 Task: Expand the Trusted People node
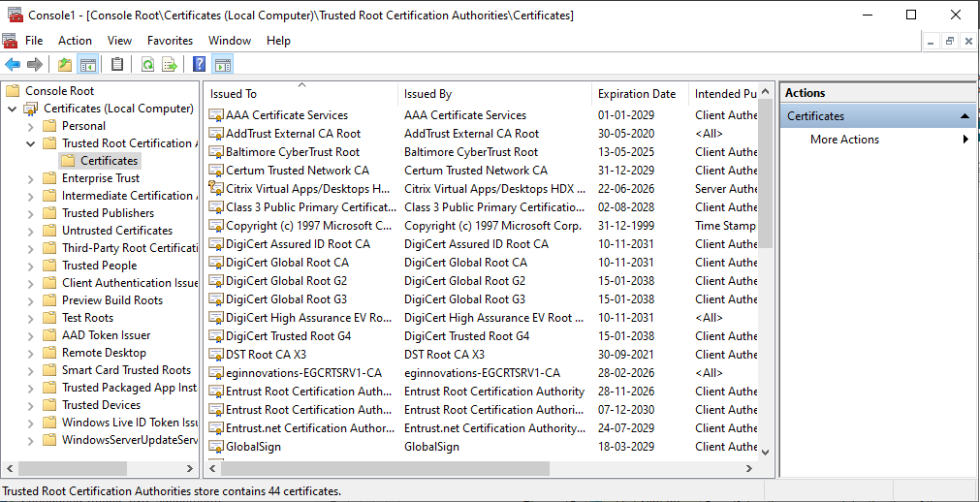click(x=31, y=266)
